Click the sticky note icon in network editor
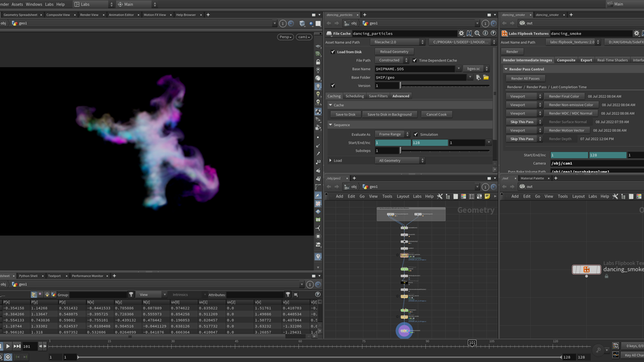644x362 pixels. point(487,196)
